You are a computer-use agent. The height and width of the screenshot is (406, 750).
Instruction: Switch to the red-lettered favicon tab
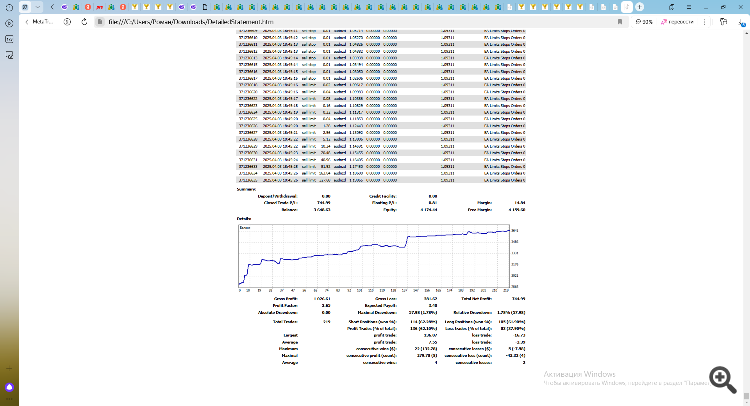(99, 7)
